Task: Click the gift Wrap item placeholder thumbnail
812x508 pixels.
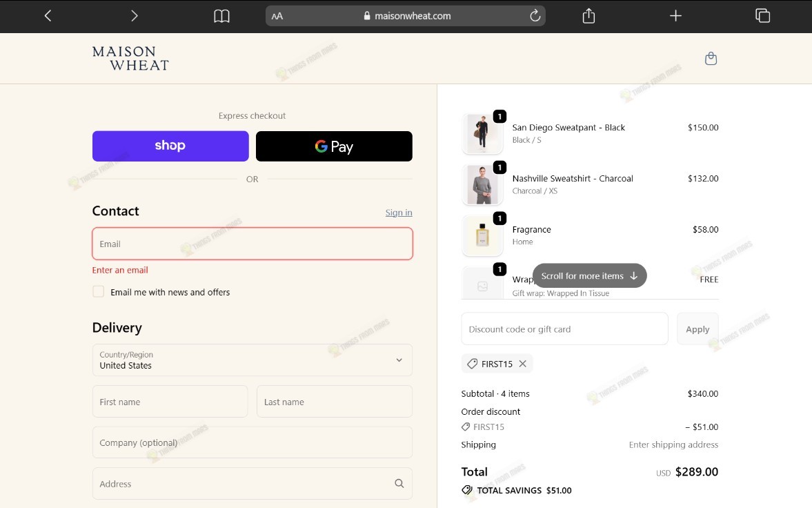Action: click(482, 284)
